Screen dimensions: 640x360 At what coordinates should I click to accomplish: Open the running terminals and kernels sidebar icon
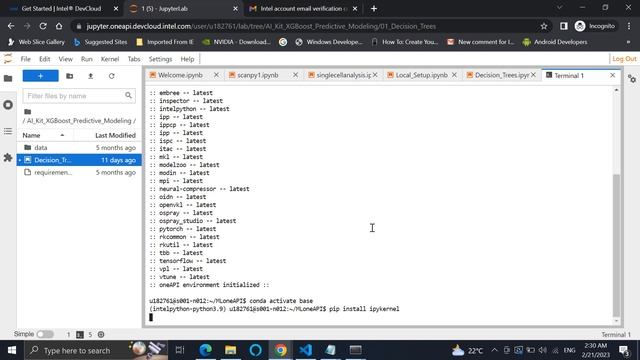click(x=8, y=105)
